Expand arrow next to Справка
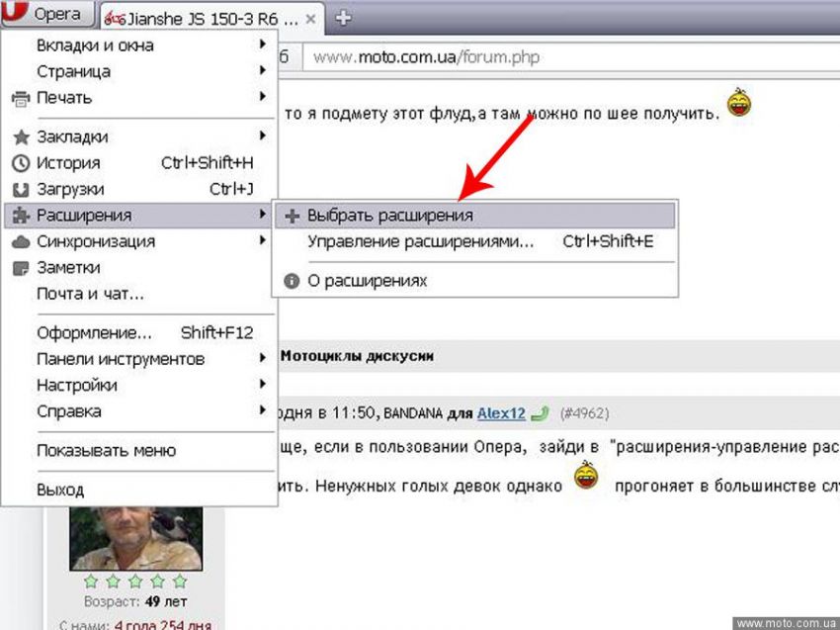Image resolution: width=840 pixels, height=630 pixels. click(263, 410)
